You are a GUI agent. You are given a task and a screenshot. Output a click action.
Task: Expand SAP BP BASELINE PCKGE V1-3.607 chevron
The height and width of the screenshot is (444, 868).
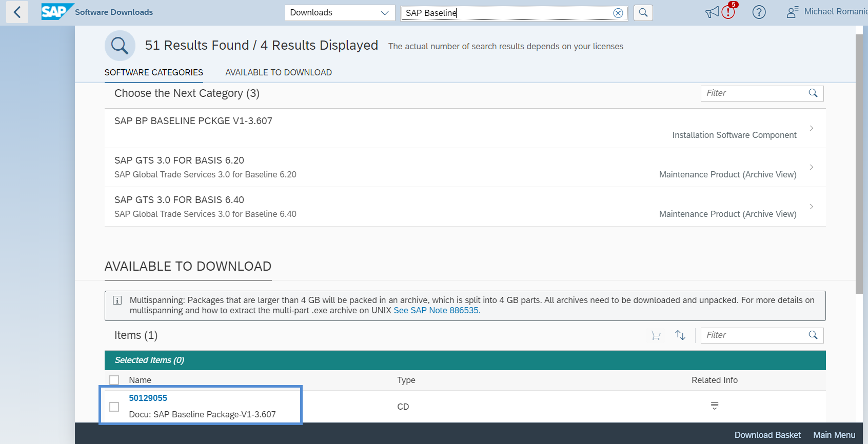click(x=812, y=128)
